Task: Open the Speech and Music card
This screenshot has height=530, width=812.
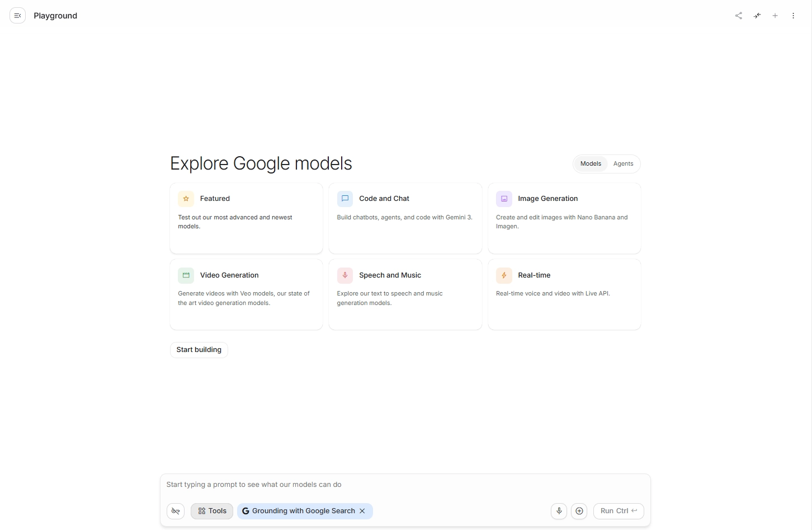Action: 405,294
